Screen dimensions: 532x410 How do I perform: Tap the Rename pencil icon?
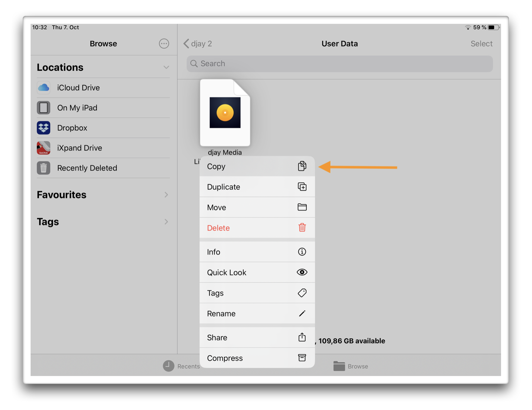pos(302,314)
